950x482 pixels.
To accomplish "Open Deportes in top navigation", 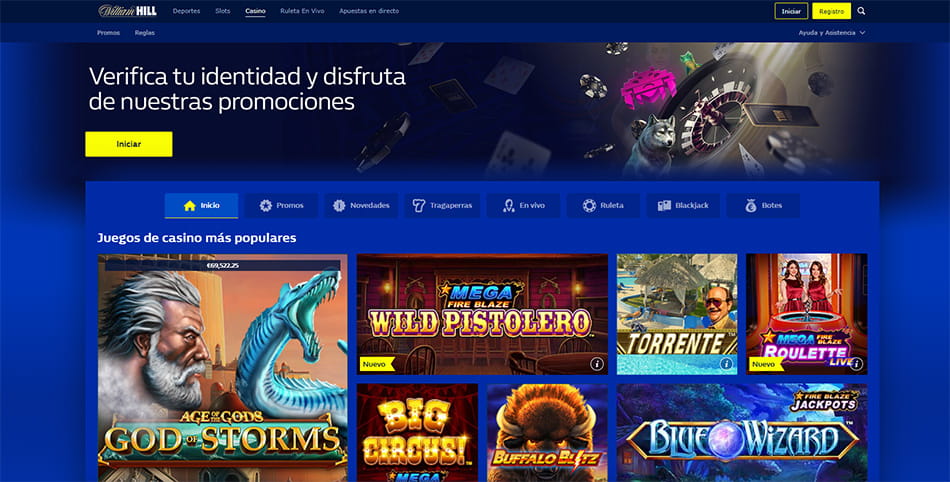I will pos(186,11).
